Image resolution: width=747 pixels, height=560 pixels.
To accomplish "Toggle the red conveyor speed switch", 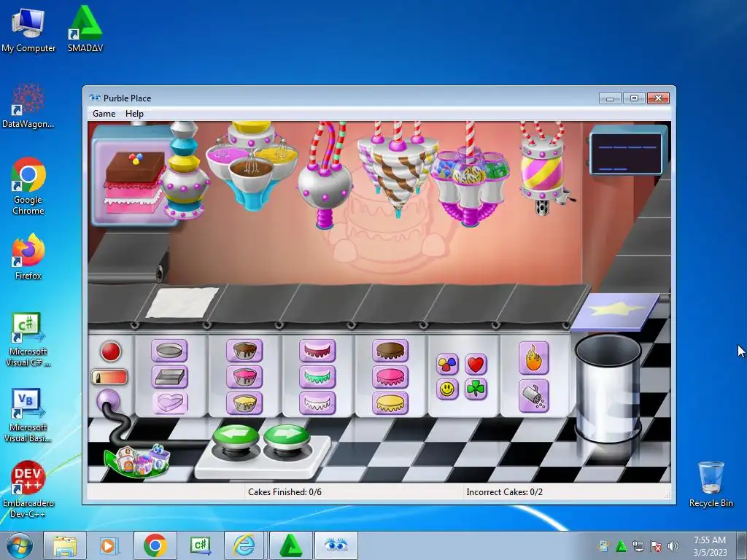I will [109, 377].
